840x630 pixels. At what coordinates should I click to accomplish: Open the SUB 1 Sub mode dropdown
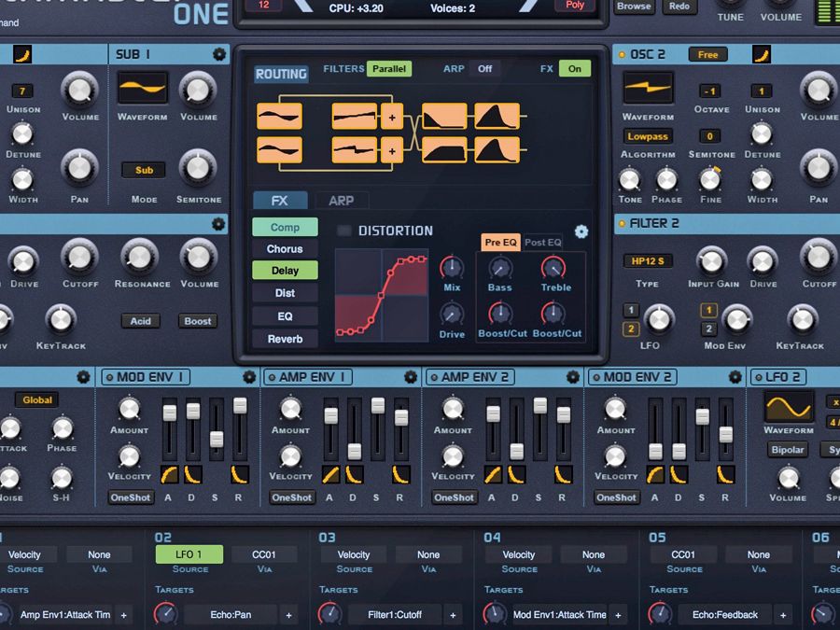(144, 170)
